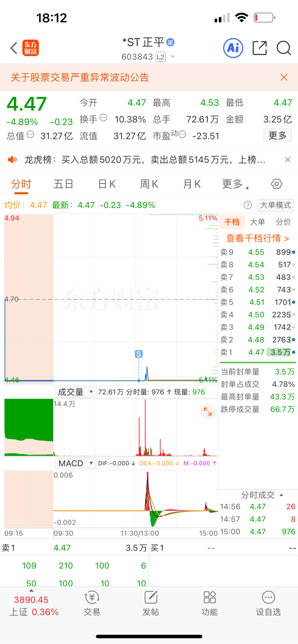This screenshot has width=298, height=644.
Task: Toggle 大单模式 button
Action: point(275,205)
